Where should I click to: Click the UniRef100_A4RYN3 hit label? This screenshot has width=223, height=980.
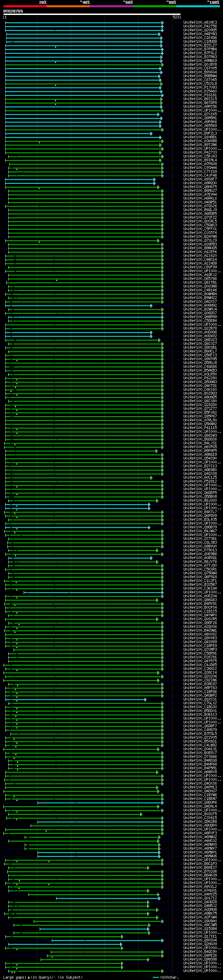pos(200,34)
